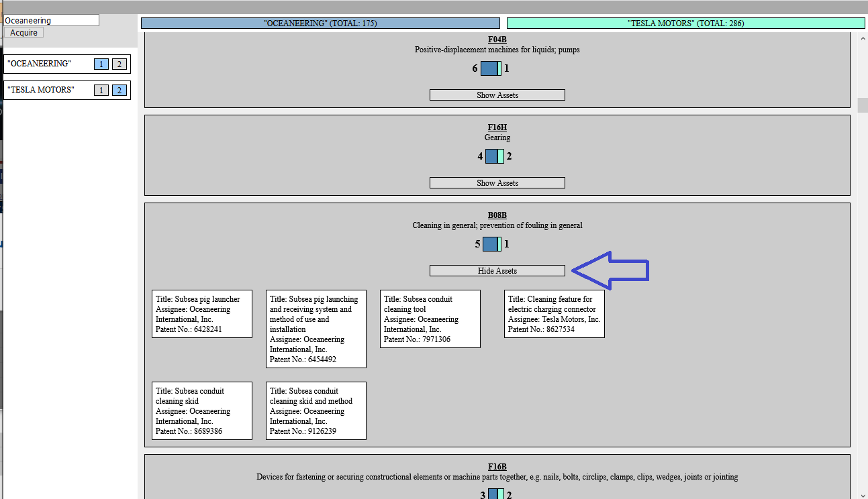
Task: Select position 2 for "TESLA MOTORS"
Action: pos(119,91)
